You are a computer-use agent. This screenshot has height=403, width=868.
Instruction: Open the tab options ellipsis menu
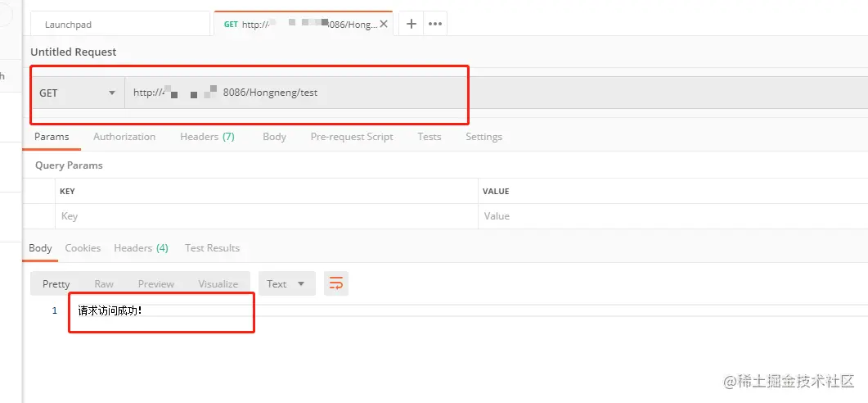pos(435,24)
